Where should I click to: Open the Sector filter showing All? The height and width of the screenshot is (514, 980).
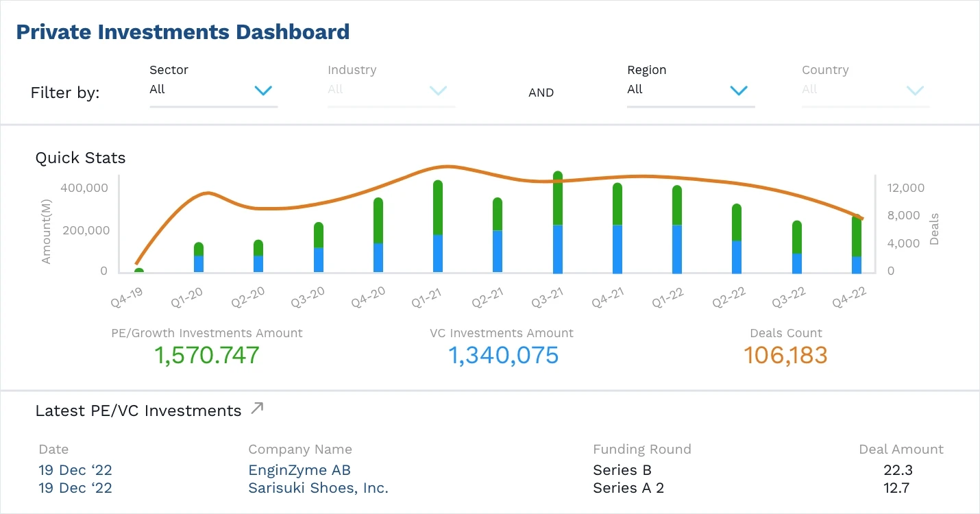[206, 89]
